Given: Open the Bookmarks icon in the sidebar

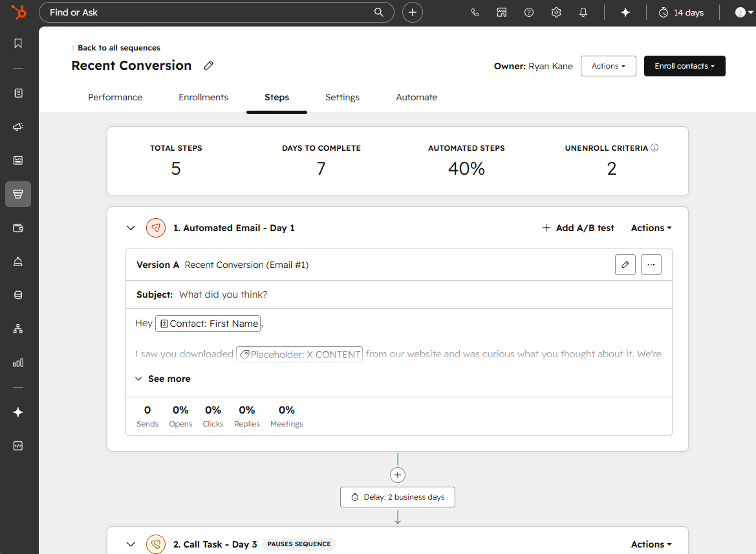Looking at the screenshot, I should click(17, 43).
